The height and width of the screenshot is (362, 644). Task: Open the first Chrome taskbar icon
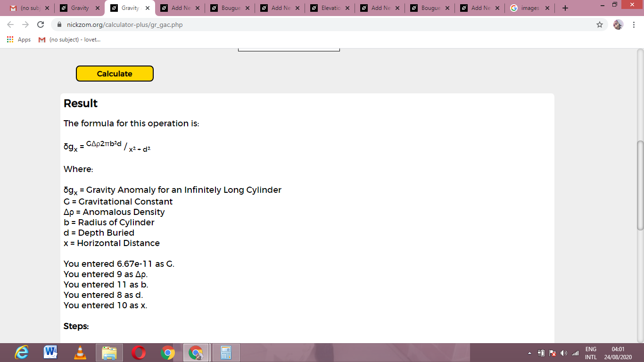[168, 353]
